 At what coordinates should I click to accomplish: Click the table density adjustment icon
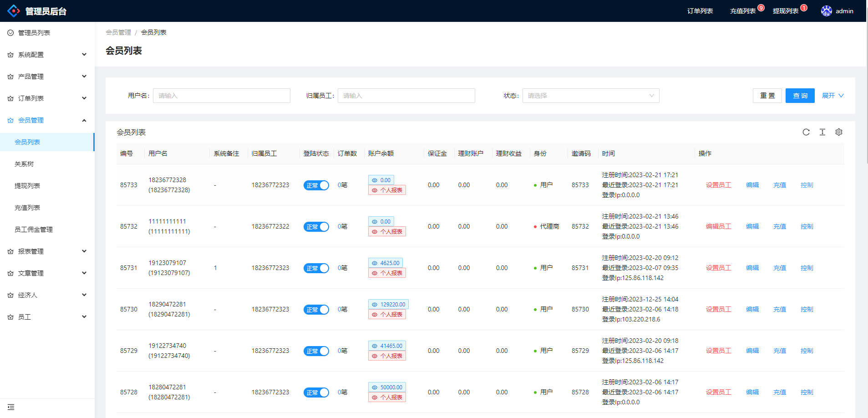pyautogui.click(x=822, y=132)
